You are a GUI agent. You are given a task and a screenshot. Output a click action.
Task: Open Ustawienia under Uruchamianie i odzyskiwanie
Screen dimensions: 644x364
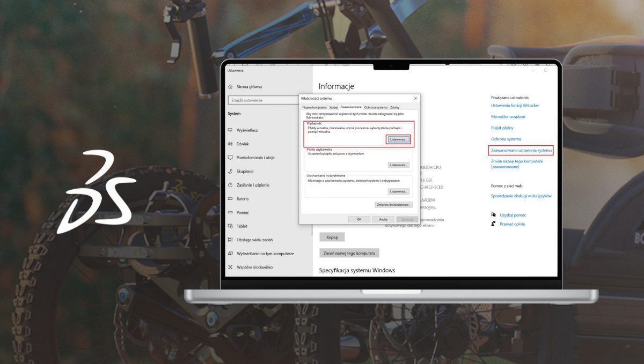pos(399,191)
